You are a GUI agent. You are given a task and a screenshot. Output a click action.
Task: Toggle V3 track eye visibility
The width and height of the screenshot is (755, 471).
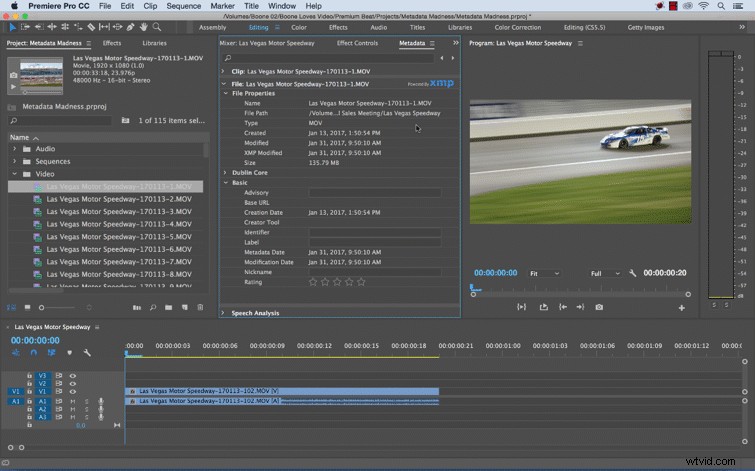click(73, 376)
